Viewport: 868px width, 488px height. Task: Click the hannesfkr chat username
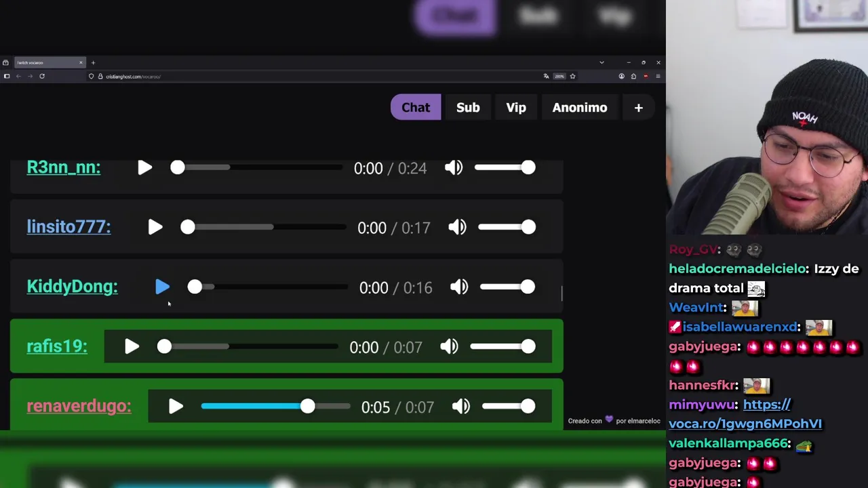click(703, 385)
